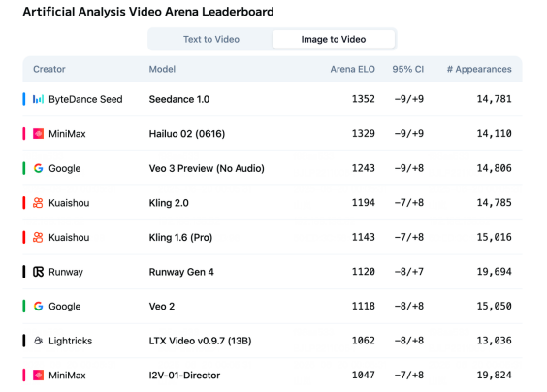Viewport: 547px width, 392px height.
Task: Click the I2V-01-Director model name
Action: point(184,376)
